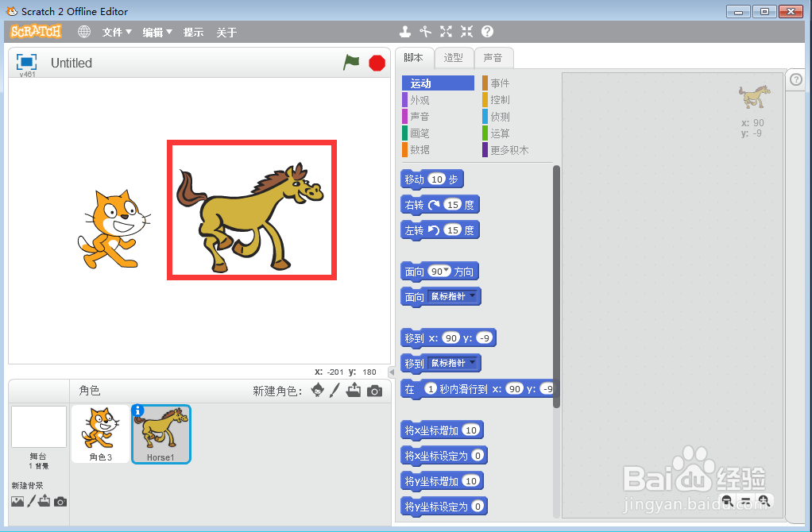Reset scripts area zoom
Viewport: 812px width, 532px height.
tap(745, 500)
